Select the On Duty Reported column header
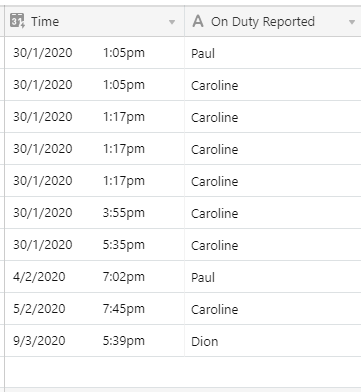Screen dimensions: 361x392 pos(273,21)
